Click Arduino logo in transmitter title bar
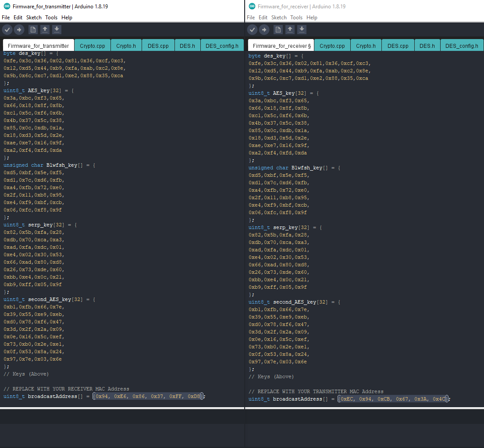484x448 pixels. (7, 6)
